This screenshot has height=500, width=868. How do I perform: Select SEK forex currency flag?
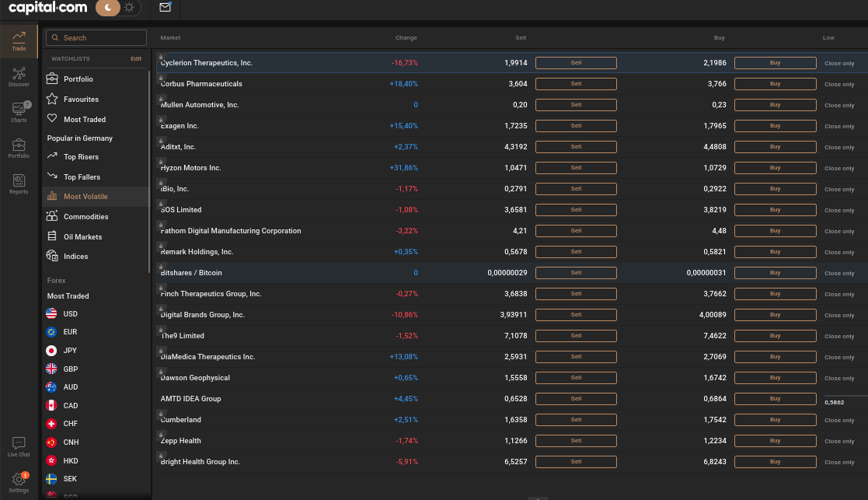tap(51, 478)
